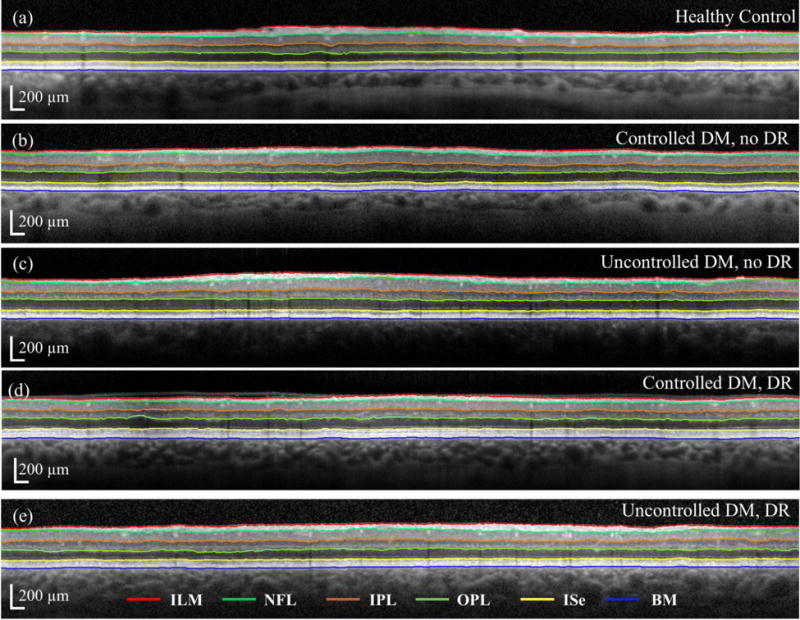Select the 'Uncontrolled DM, no DR' title
The height and width of the screenshot is (620, 800).
[x=695, y=263]
